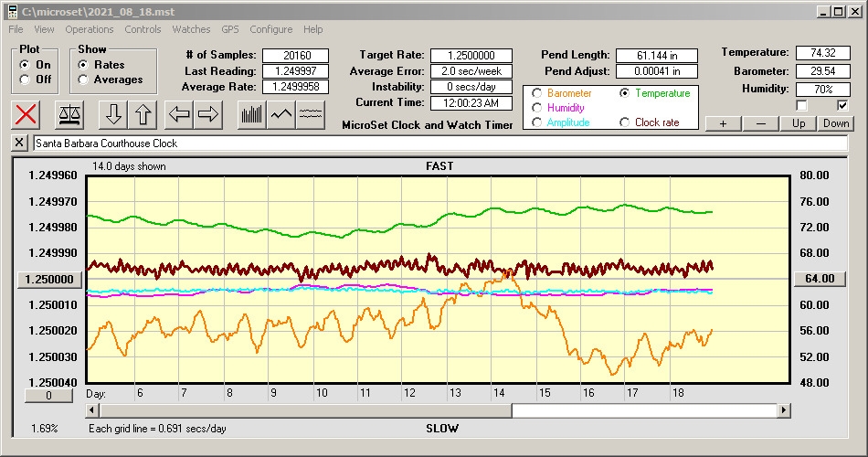The height and width of the screenshot is (457, 868).
Task: Open the Help menu
Action: point(312,29)
